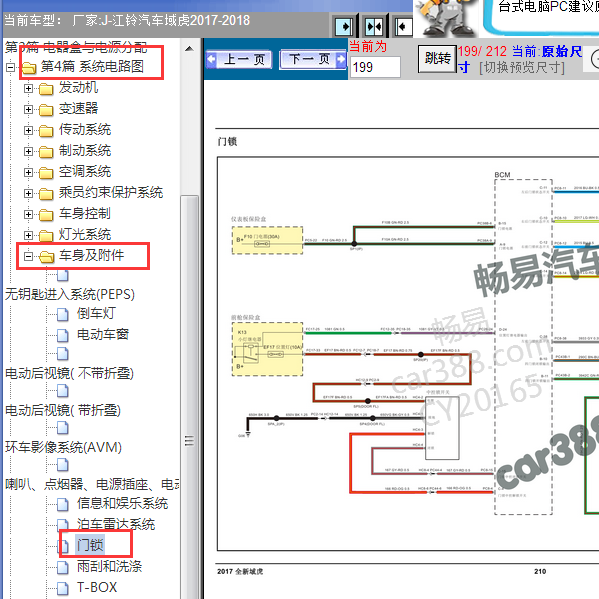Click the T-BOX page icon

click(x=63, y=588)
